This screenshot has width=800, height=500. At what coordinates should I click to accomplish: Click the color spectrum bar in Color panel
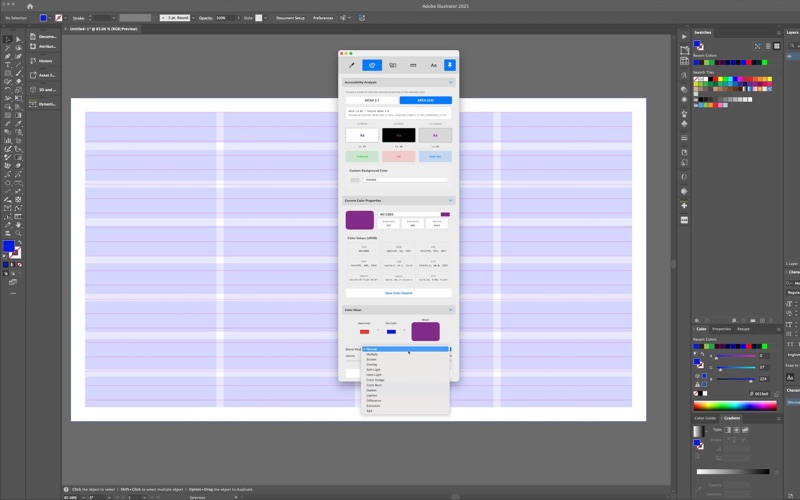click(x=735, y=406)
